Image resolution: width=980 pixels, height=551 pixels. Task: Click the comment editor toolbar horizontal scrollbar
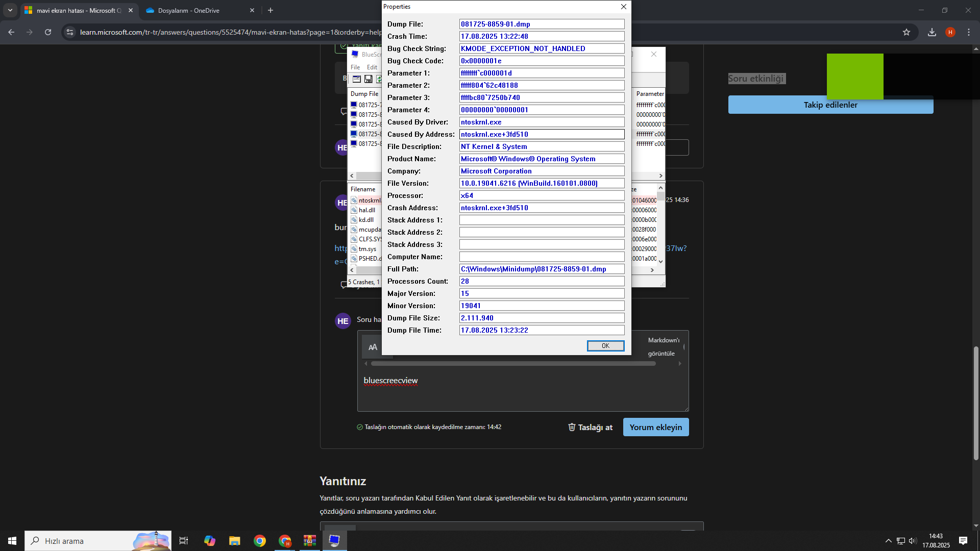point(513,364)
